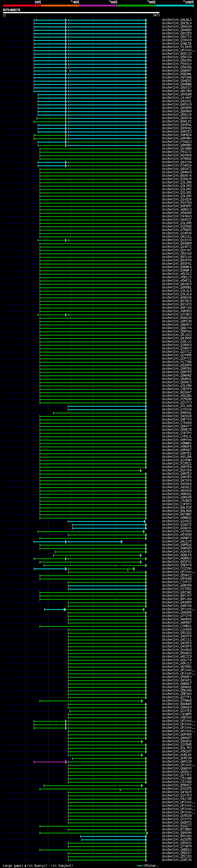Open hit UniRef100_Q9ASU9
This screenshot has height=868, width=197.
tap(177, 26)
